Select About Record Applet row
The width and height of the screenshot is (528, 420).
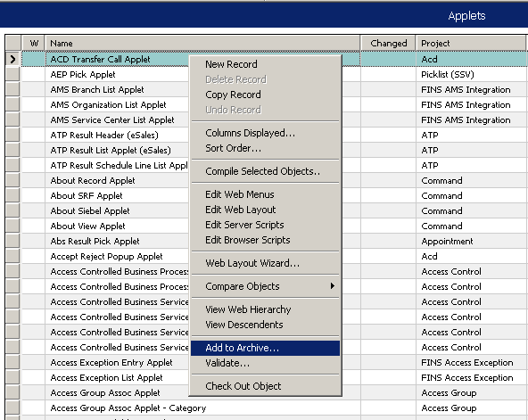(x=93, y=181)
